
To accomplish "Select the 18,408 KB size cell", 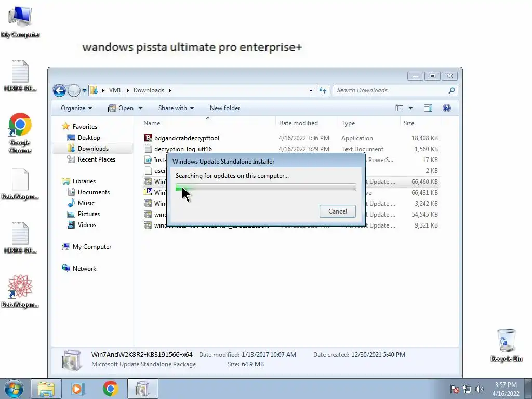I will (x=424, y=138).
